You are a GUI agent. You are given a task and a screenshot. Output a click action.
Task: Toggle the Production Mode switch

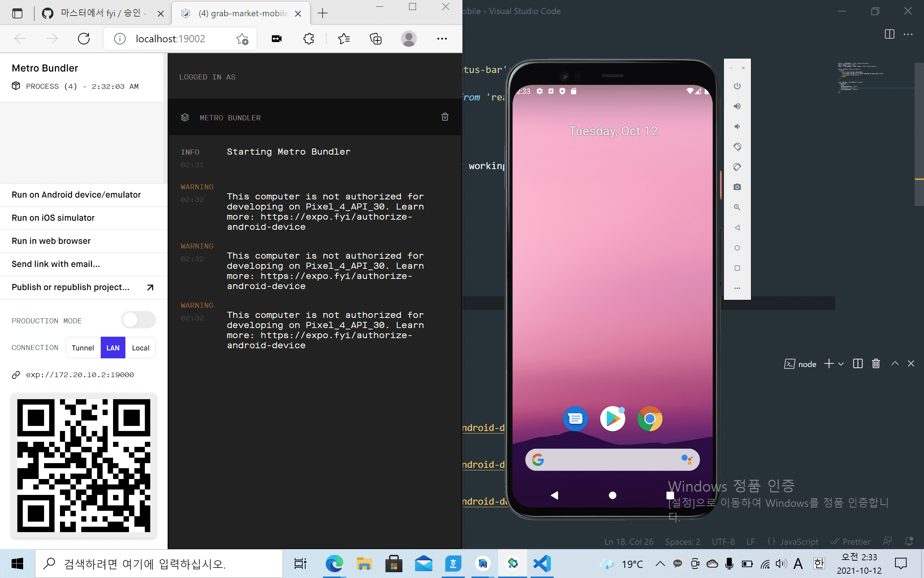(x=138, y=320)
